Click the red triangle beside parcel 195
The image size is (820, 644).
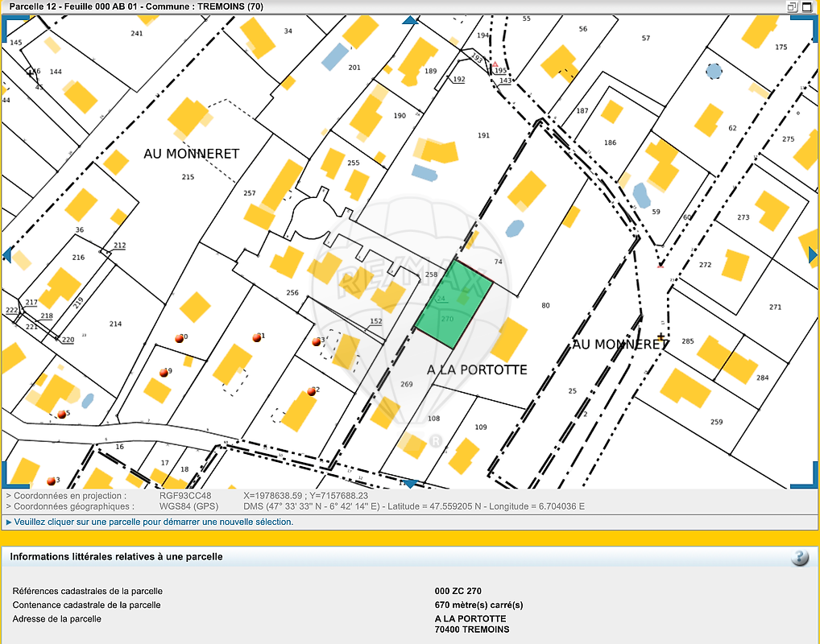(495, 63)
